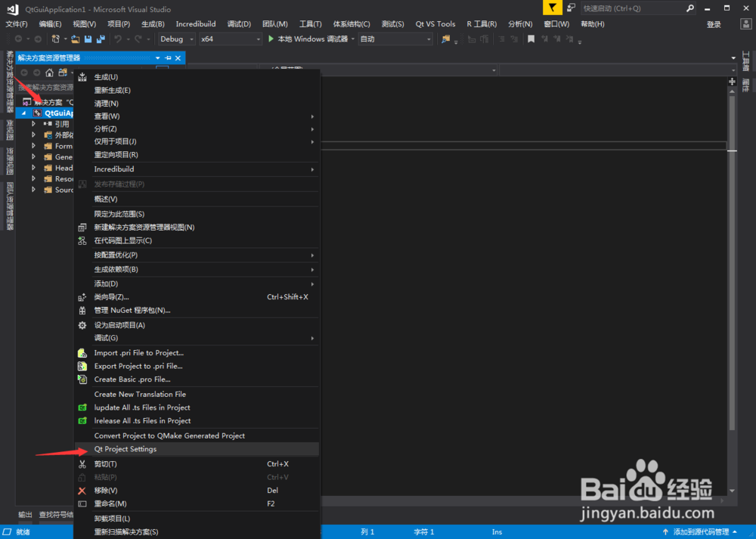This screenshot has height=539, width=756.
Task: Click the bookmark toolbar icon
Action: [531, 39]
